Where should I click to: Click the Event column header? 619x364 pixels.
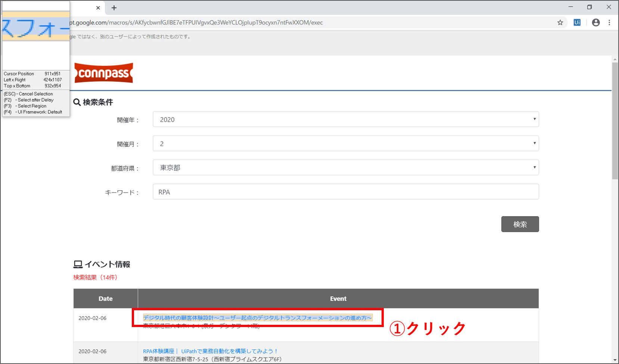coord(338,299)
